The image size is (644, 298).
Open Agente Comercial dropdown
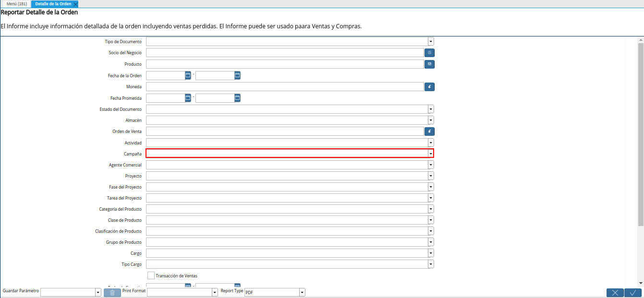point(431,165)
